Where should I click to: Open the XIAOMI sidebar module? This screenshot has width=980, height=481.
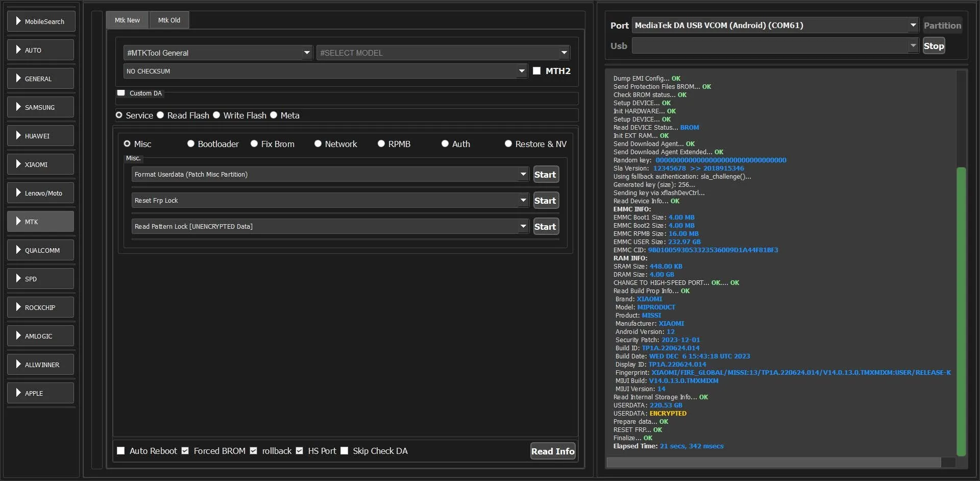click(41, 164)
